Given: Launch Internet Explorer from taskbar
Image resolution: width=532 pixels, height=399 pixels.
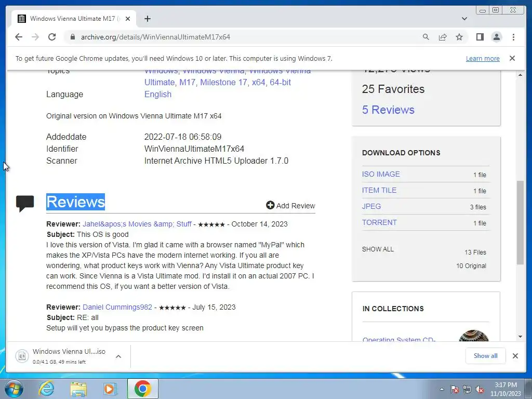Looking at the screenshot, I should coord(46,389).
